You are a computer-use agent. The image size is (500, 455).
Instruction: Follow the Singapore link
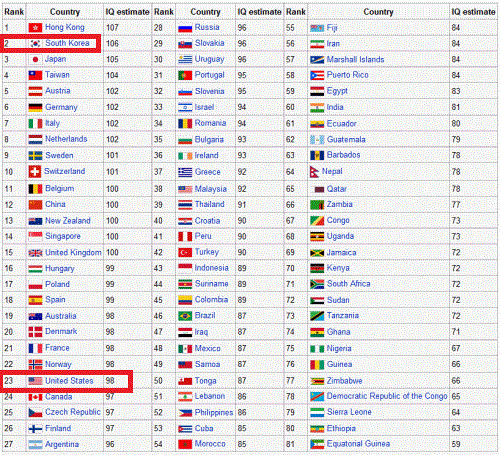63,236
